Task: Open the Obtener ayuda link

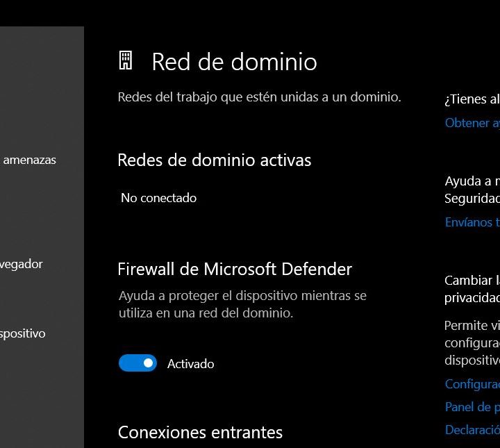Action: coord(472,123)
